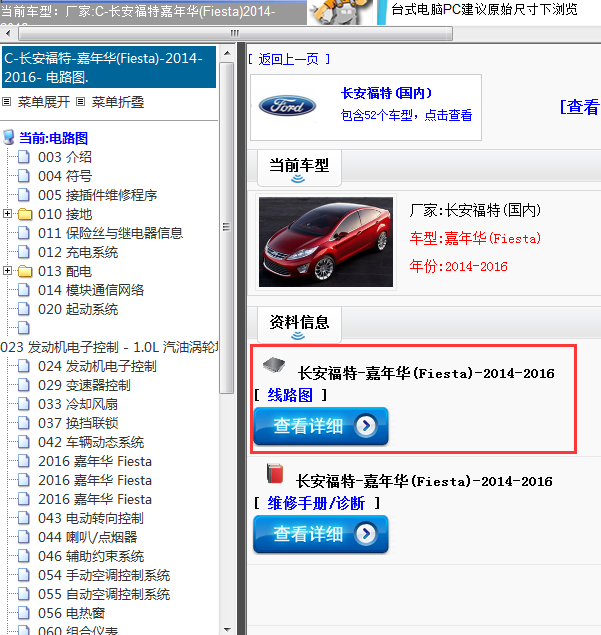Click the red Fiesta car thumbnail
This screenshot has height=635, width=601.
(326, 242)
